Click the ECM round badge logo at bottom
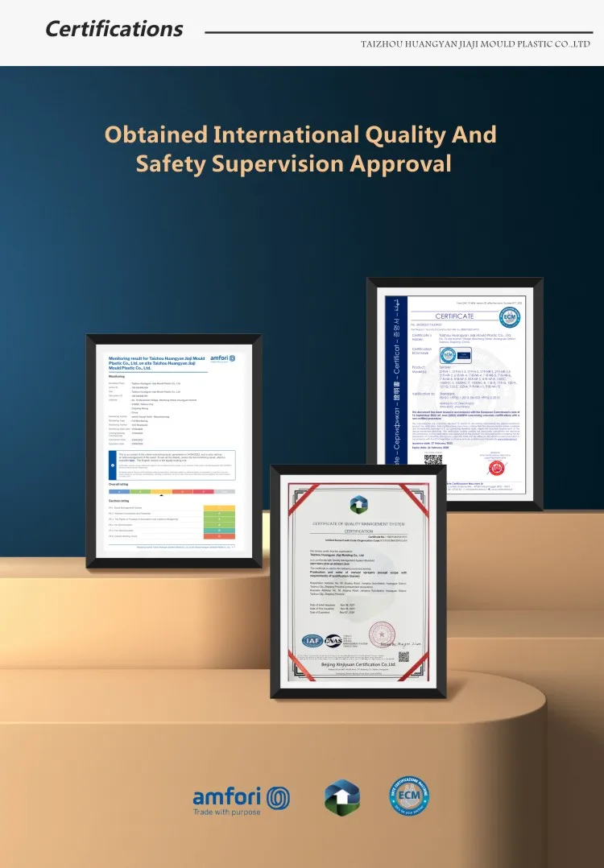The height and width of the screenshot is (868, 604). [x=408, y=796]
